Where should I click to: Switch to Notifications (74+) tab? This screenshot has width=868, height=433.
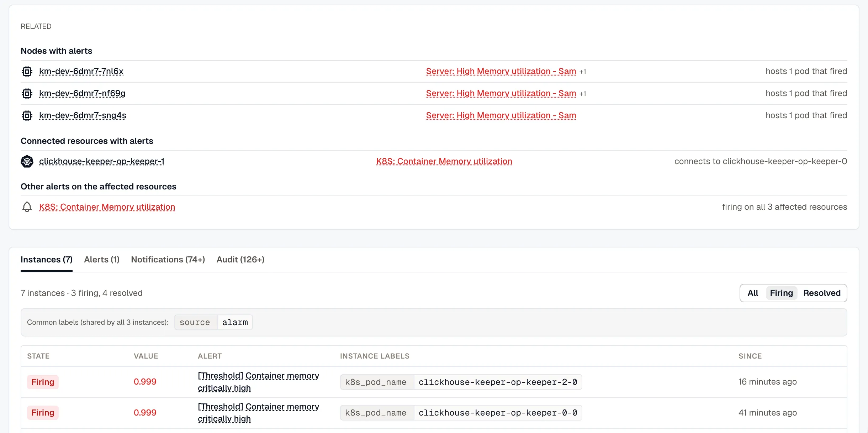(168, 260)
